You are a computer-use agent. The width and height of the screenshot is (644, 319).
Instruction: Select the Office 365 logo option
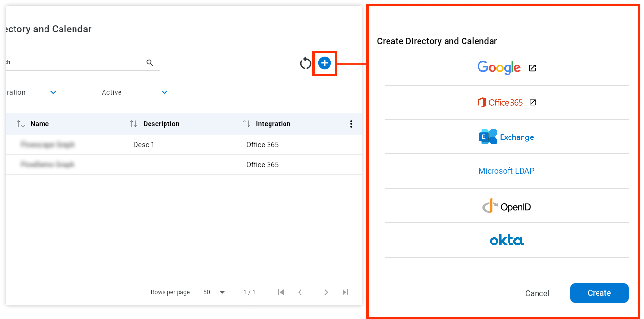500,103
